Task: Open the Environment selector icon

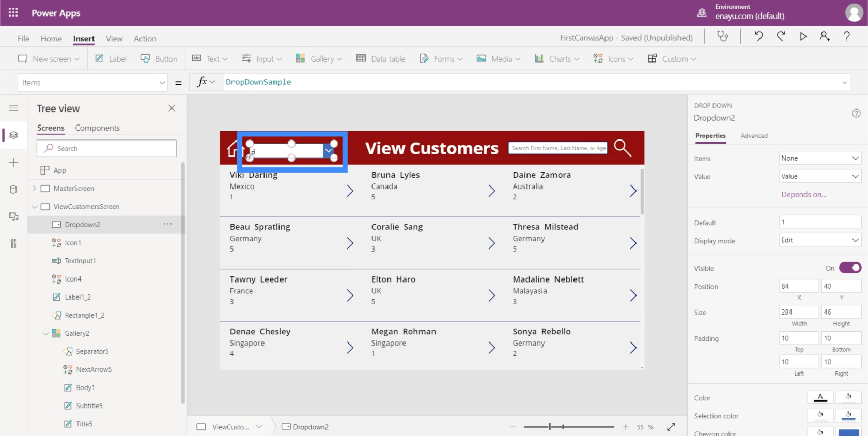Action: pos(702,12)
